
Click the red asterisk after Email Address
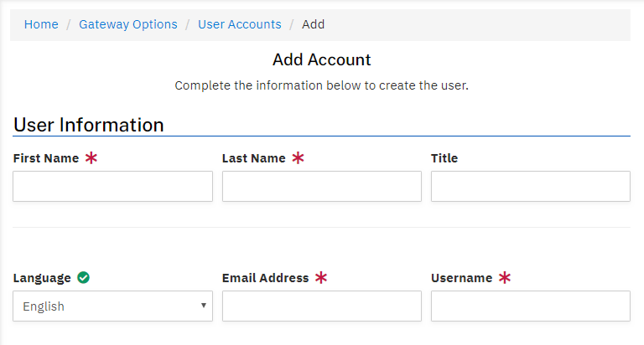[321, 278]
